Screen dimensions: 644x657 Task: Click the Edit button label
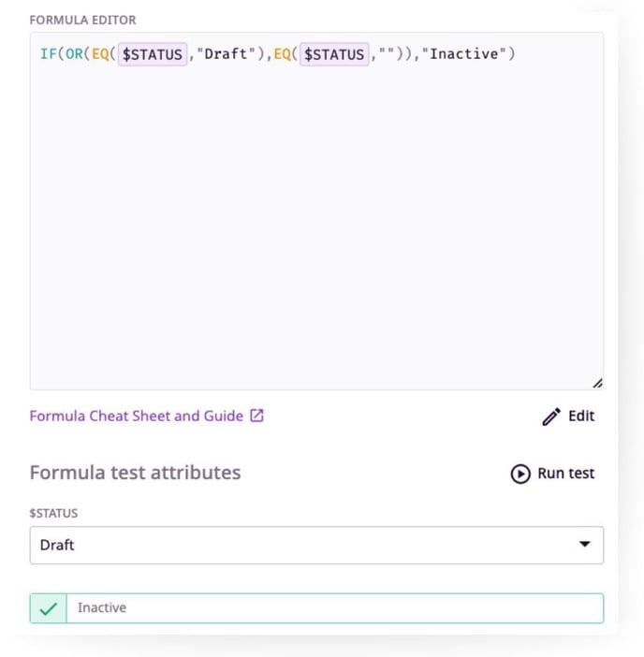pos(581,416)
